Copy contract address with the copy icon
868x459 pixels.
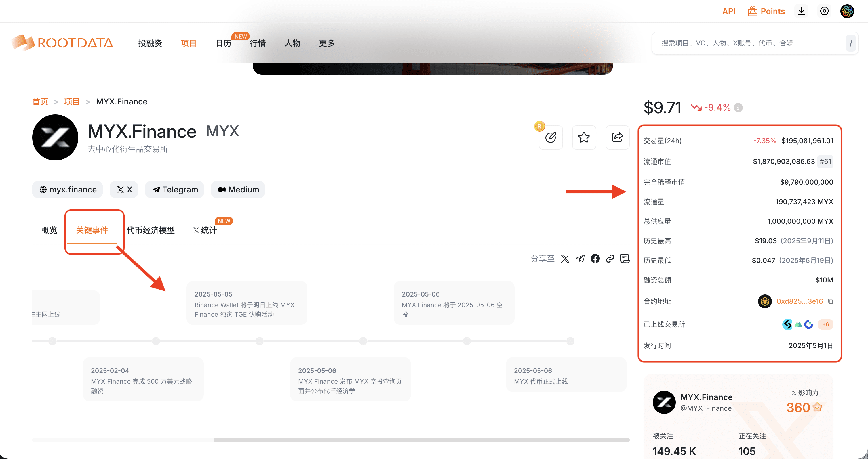pyautogui.click(x=831, y=301)
